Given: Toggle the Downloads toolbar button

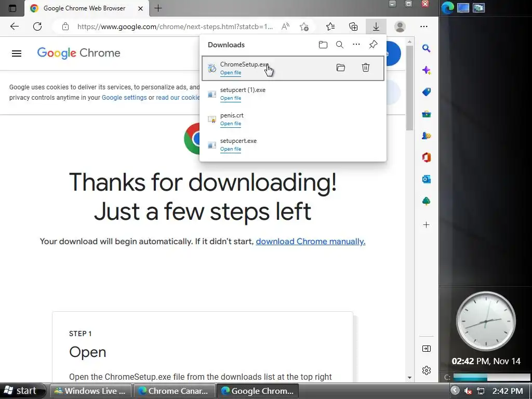Looking at the screenshot, I should pos(376,26).
